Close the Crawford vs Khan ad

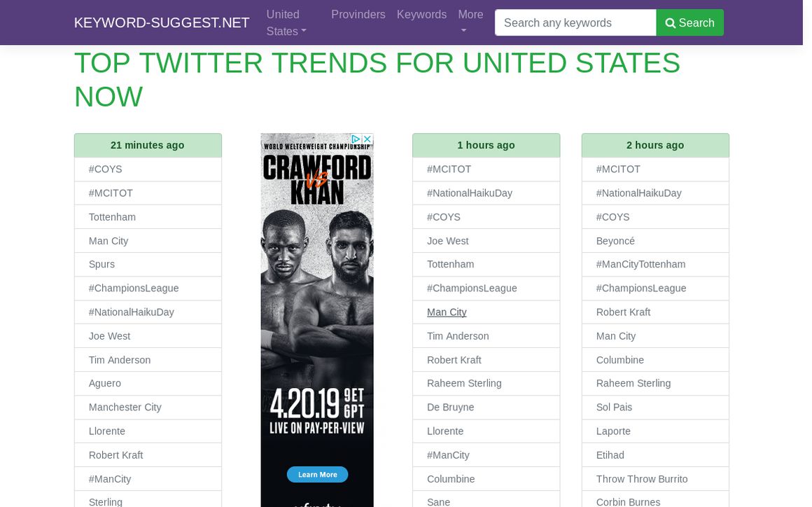[x=367, y=139]
